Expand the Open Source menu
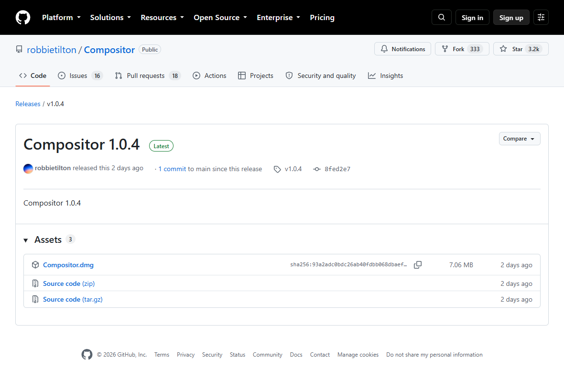The height and width of the screenshot is (392, 564). [x=220, y=17]
